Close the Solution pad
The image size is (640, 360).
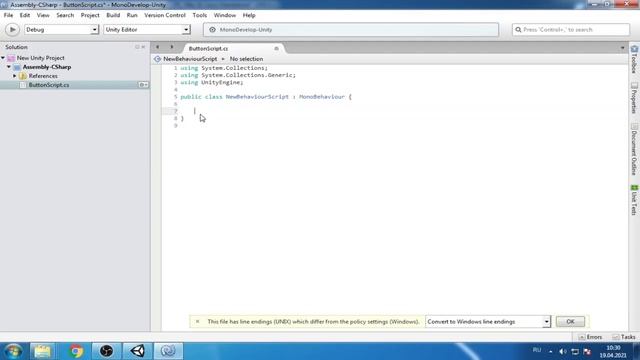pos(143,47)
